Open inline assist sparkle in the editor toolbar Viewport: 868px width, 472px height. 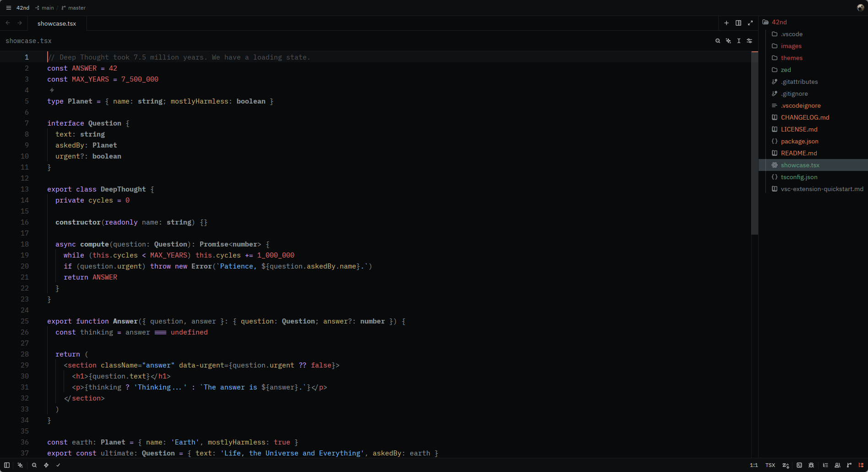(728, 41)
